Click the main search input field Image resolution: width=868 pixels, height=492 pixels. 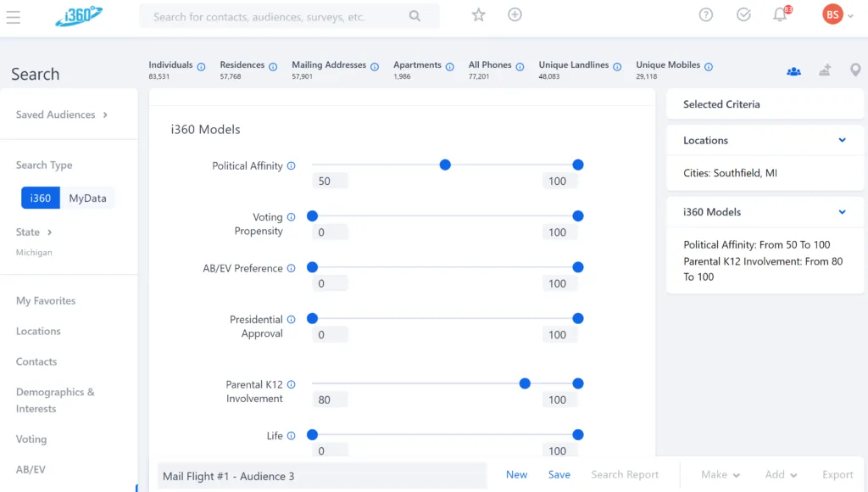tap(280, 16)
